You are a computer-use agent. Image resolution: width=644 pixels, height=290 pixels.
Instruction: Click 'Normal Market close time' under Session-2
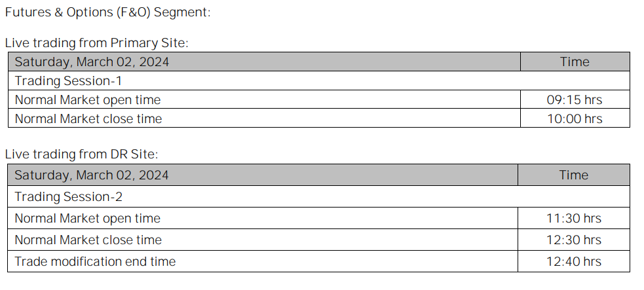click(88, 240)
